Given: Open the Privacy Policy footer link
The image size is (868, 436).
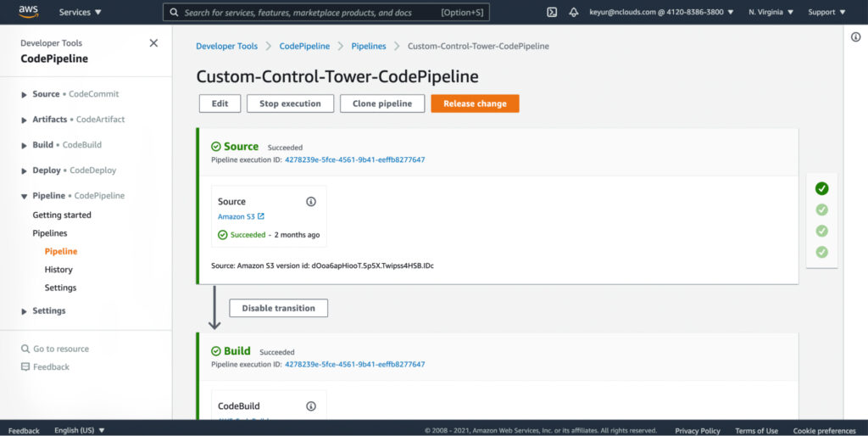Looking at the screenshot, I should click(x=698, y=430).
